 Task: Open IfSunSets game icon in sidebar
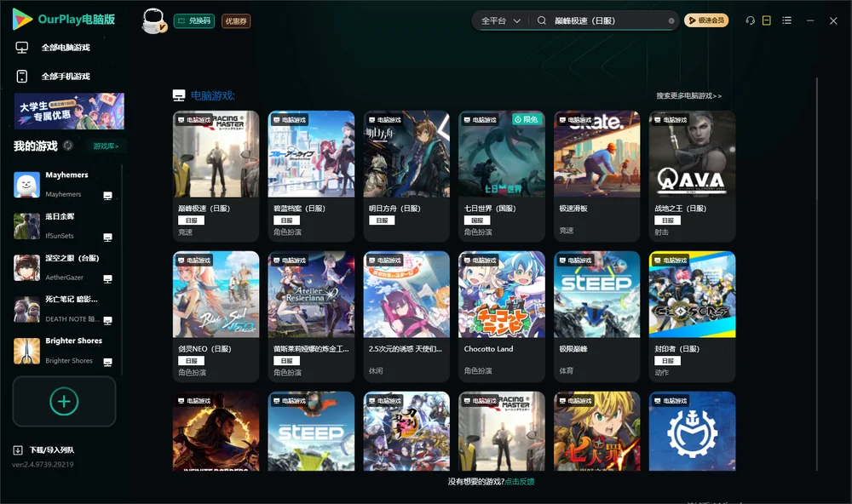26,226
